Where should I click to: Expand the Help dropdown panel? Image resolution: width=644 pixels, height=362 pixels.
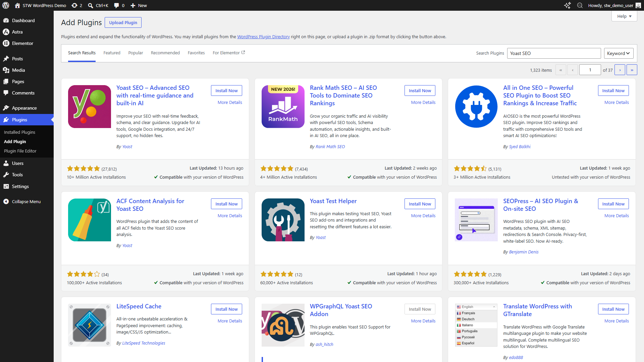(x=624, y=16)
